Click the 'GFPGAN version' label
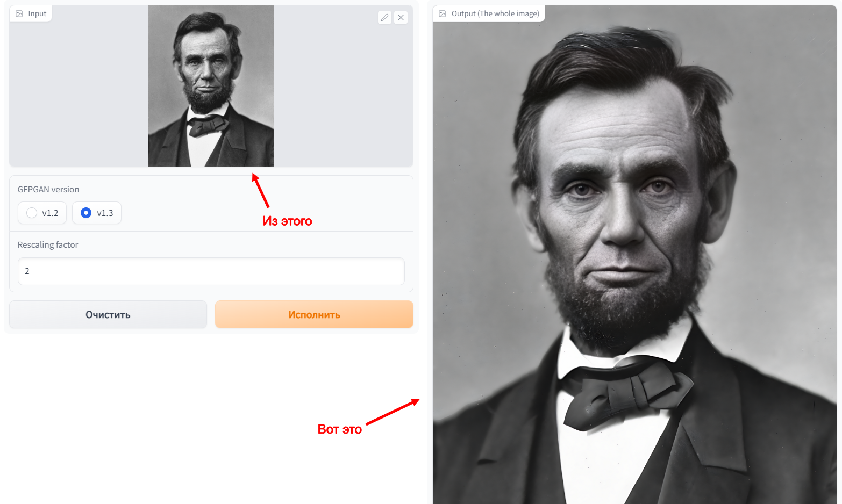The image size is (842, 504). pos(48,190)
